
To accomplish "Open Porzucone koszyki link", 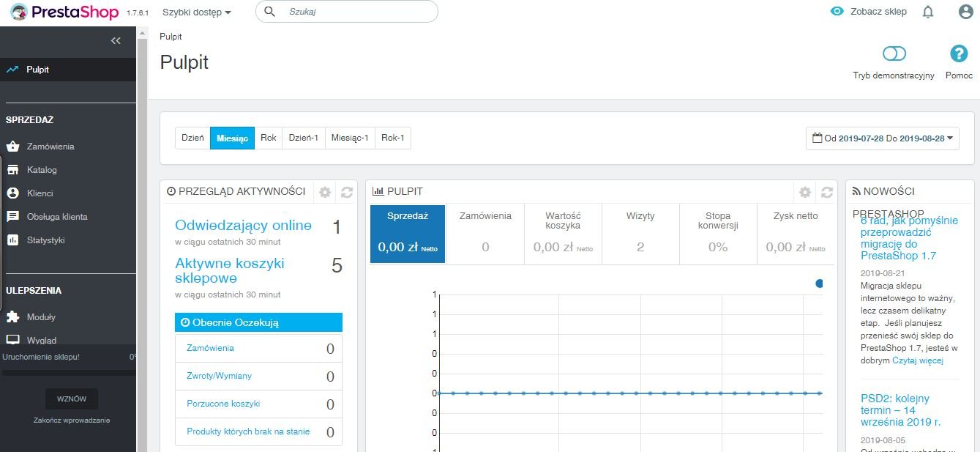I will 223,404.
